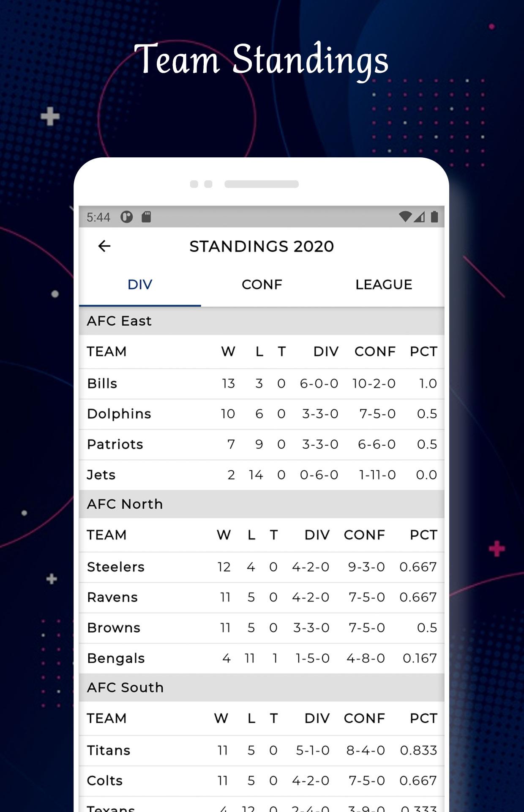The width and height of the screenshot is (524, 812).
Task: Select the DIV tab
Action: coord(140,285)
